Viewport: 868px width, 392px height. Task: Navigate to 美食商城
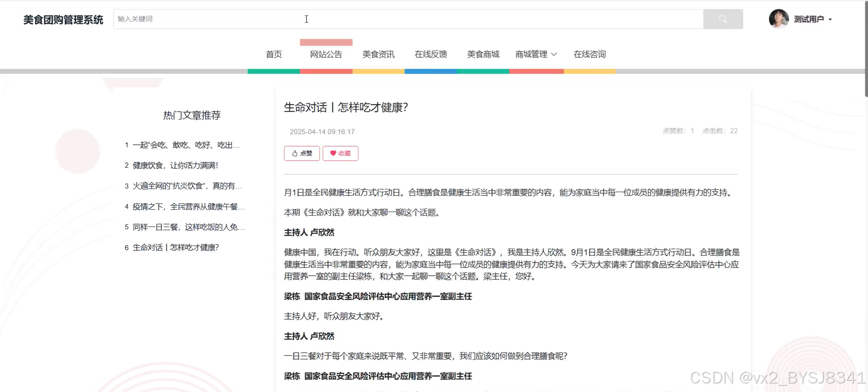(x=483, y=54)
